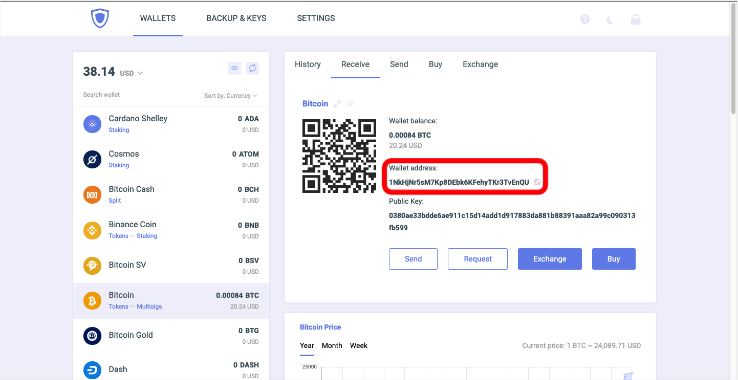Open BACKUP & KEYS menu
The image size is (738, 380).
236,18
